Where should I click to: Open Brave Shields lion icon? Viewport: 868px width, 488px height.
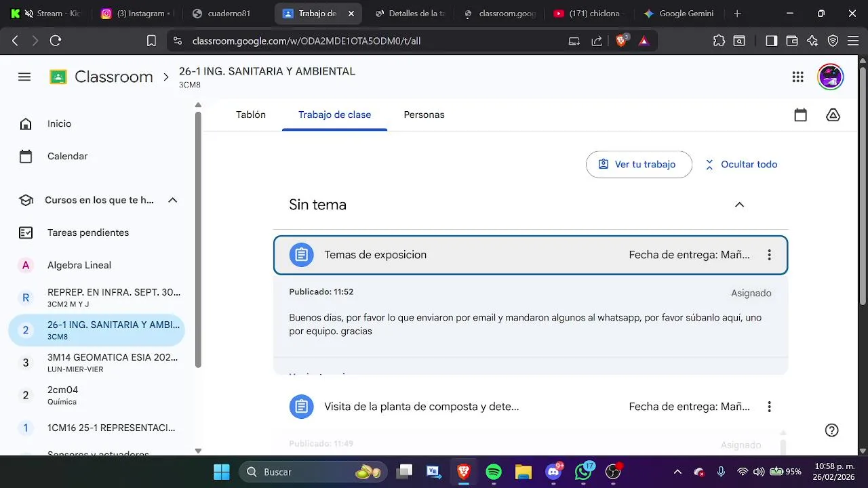coord(622,41)
